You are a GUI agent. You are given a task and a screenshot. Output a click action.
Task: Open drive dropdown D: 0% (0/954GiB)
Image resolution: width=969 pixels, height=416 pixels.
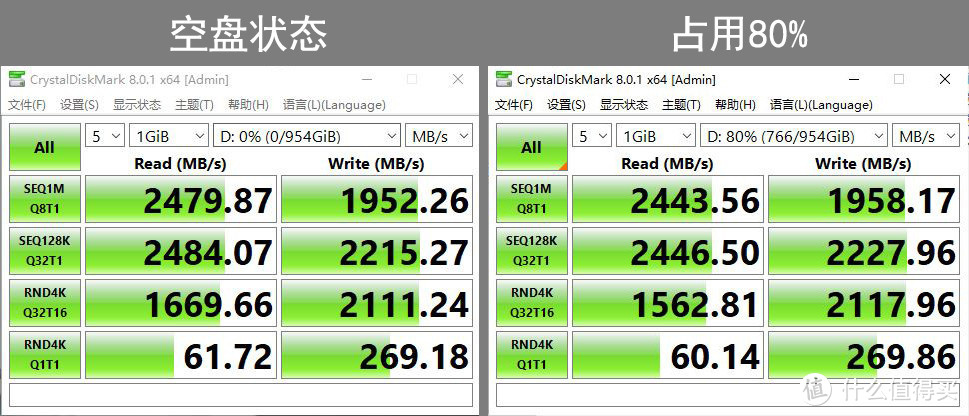(x=307, y=136)
